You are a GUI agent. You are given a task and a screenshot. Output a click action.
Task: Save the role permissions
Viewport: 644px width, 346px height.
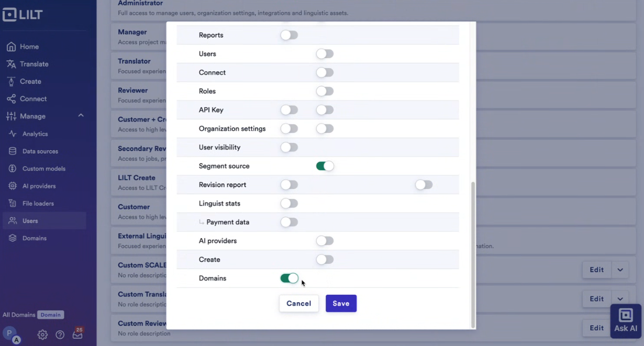tap(341, 304)
